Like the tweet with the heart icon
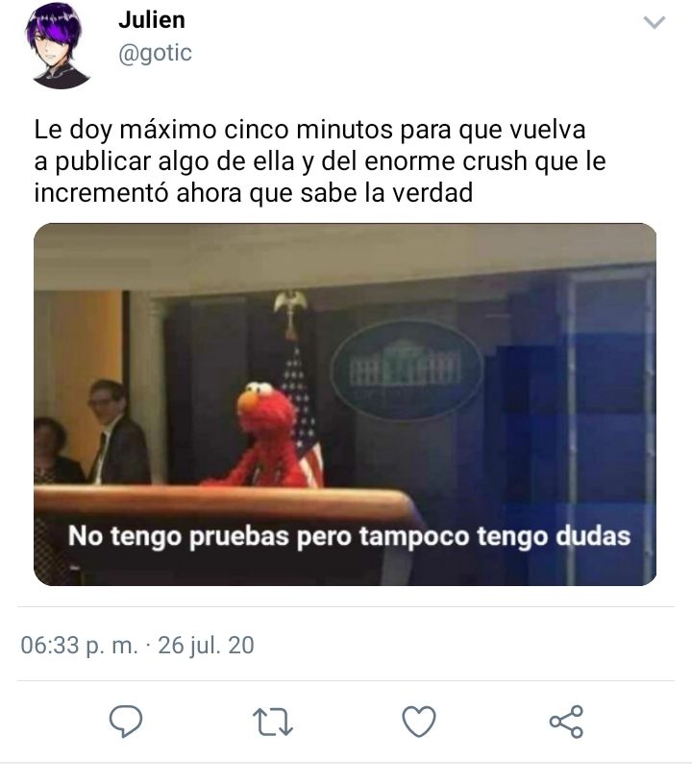 419,721
